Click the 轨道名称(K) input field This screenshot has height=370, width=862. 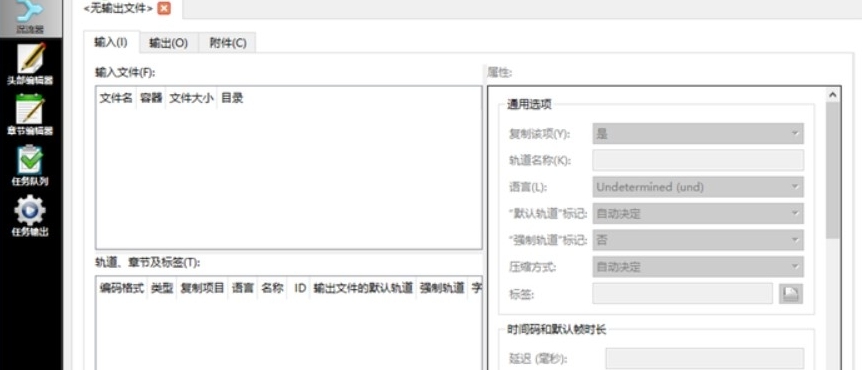click(x=698, y=160)
